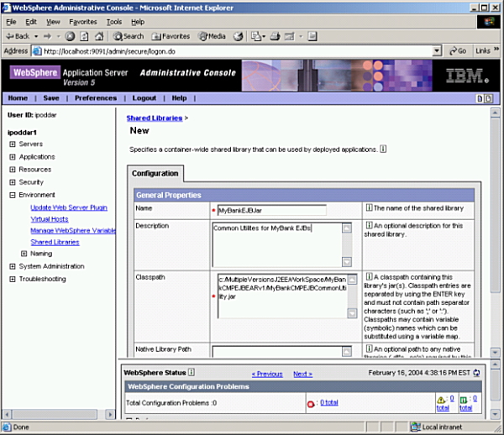Open the Help menu in menu bar
The height and width of the screenshot is (435, 504).
pos(138,22)
